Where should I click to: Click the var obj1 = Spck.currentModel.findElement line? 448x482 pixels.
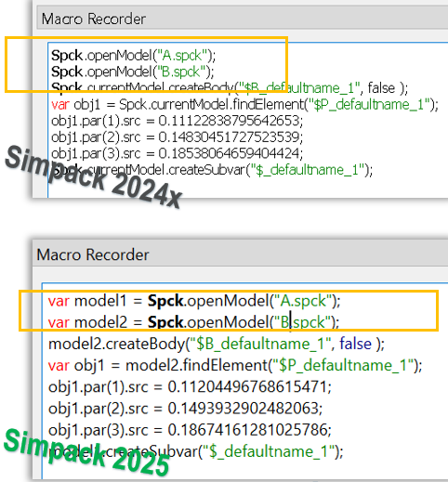coord(244,104)
